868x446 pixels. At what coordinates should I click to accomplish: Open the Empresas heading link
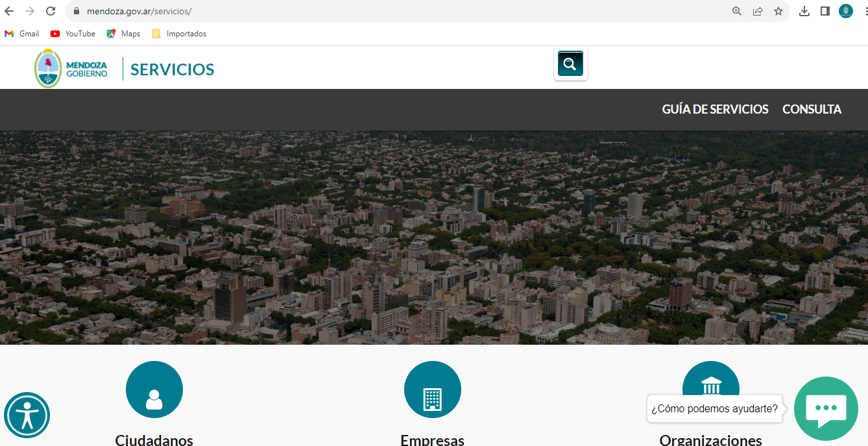[x=433, y=440]
